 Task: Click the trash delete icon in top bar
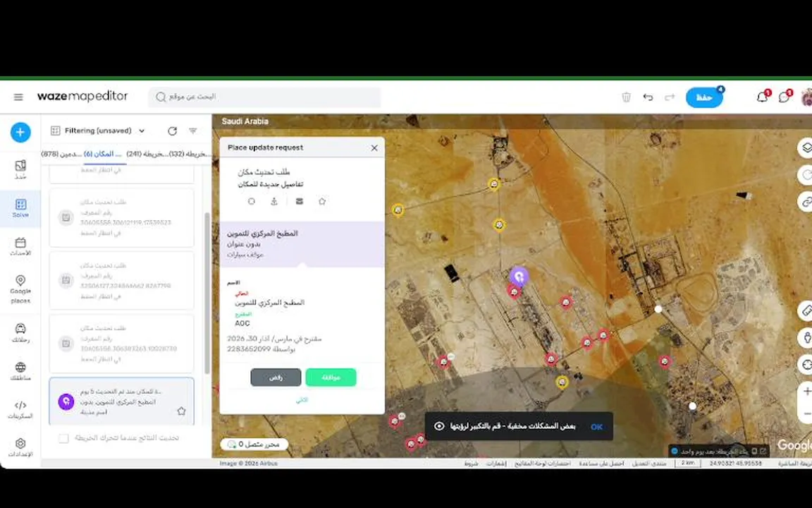(x=626, y=97)
